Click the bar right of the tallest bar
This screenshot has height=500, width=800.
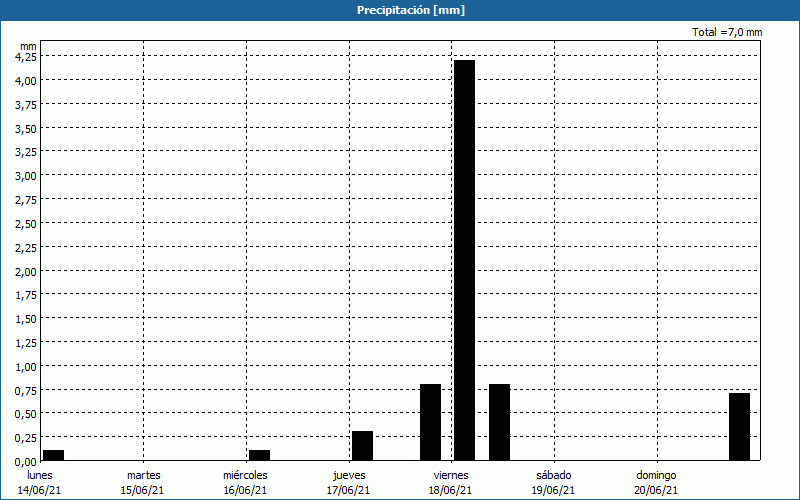click(499, 422)
